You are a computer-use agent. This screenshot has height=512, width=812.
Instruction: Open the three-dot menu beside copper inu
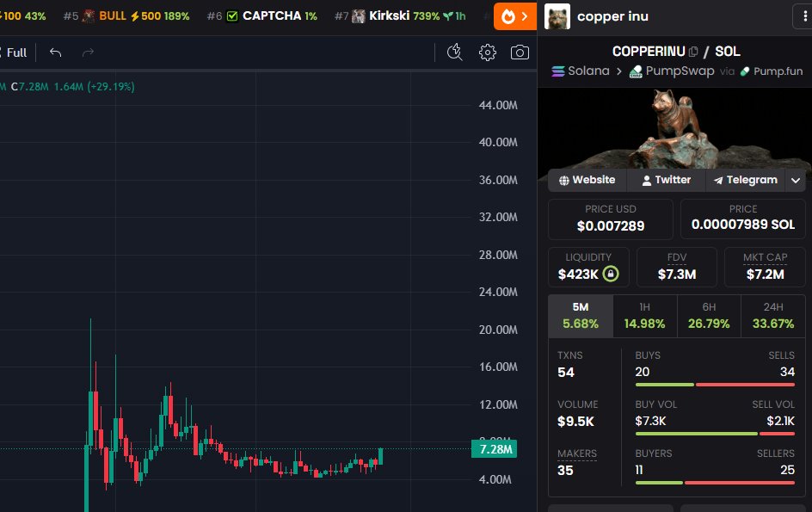coord(804,16)
